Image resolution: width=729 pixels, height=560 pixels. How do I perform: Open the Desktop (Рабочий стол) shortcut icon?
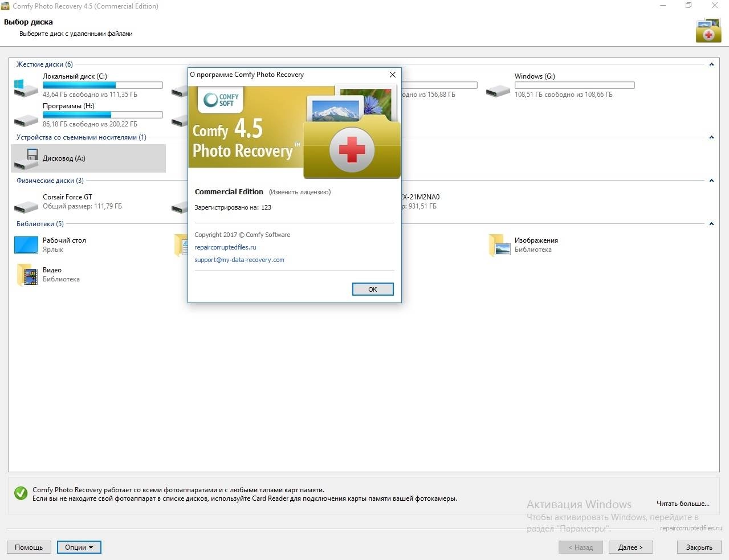click(x=26, y=245)
